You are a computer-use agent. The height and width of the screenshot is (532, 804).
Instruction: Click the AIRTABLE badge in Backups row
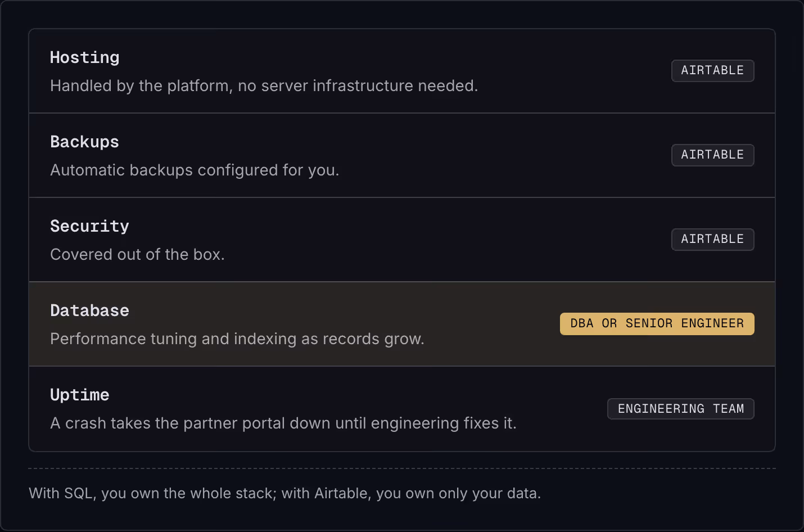point(712,155)
